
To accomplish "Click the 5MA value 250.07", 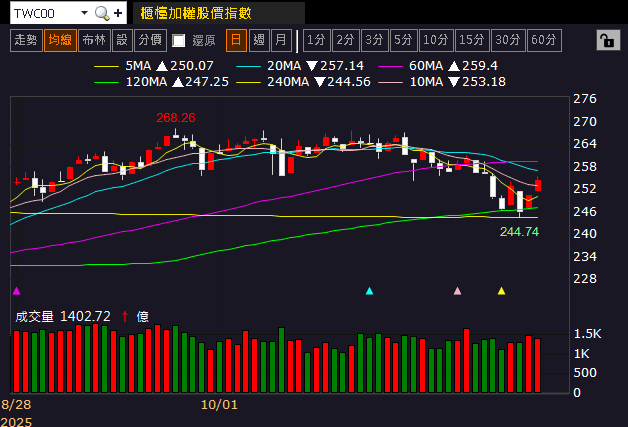I will point(192,66).
